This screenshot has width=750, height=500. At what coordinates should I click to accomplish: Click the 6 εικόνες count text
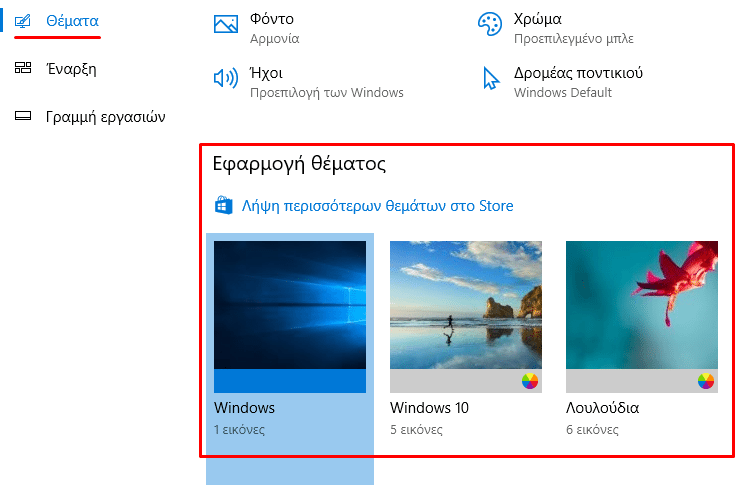tap(592, 430)
